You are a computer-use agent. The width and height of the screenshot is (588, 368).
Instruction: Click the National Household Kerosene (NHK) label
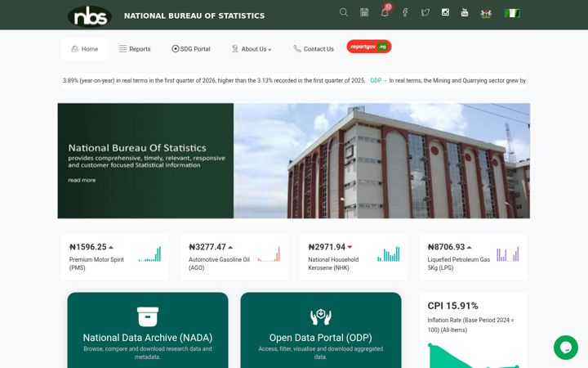[333, 263]
